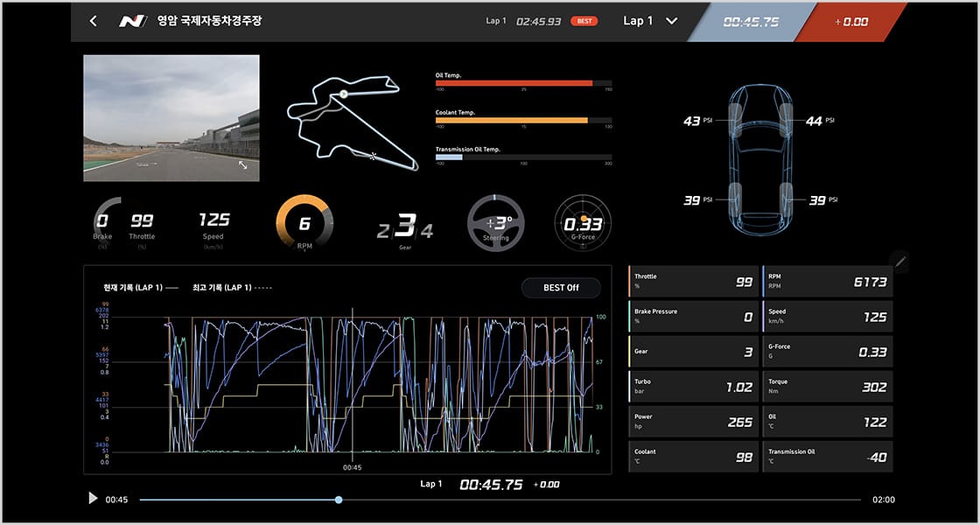Go back with the left arrow icon
The width and height of the screenshot is (980, 525).
pos(93,21)
